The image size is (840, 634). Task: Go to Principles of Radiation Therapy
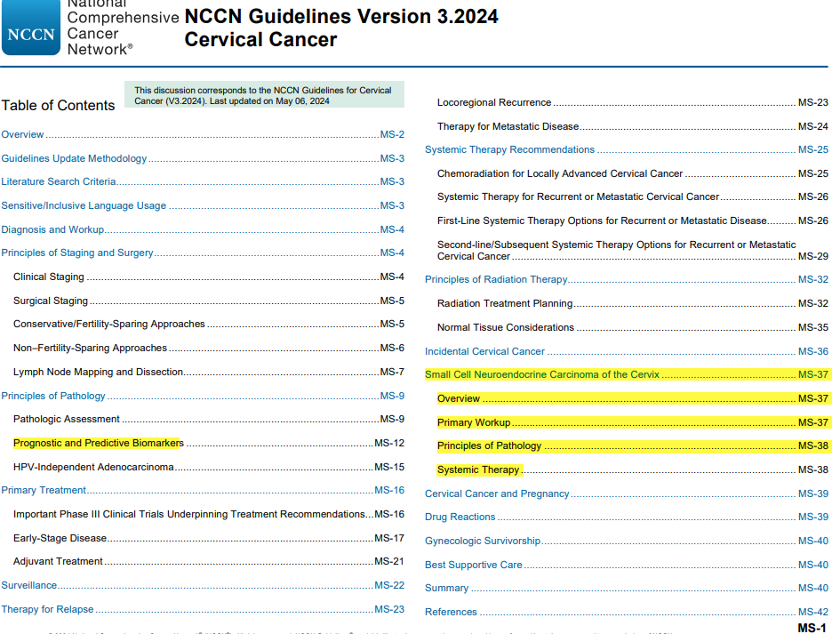click(627, 280)
